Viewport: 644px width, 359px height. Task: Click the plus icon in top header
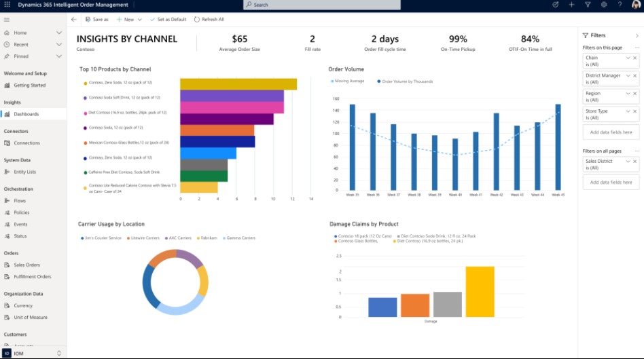point(571,5)
